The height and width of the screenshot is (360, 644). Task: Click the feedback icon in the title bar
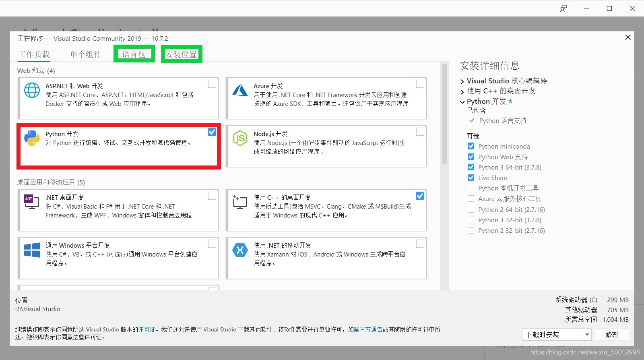point(563,8)
